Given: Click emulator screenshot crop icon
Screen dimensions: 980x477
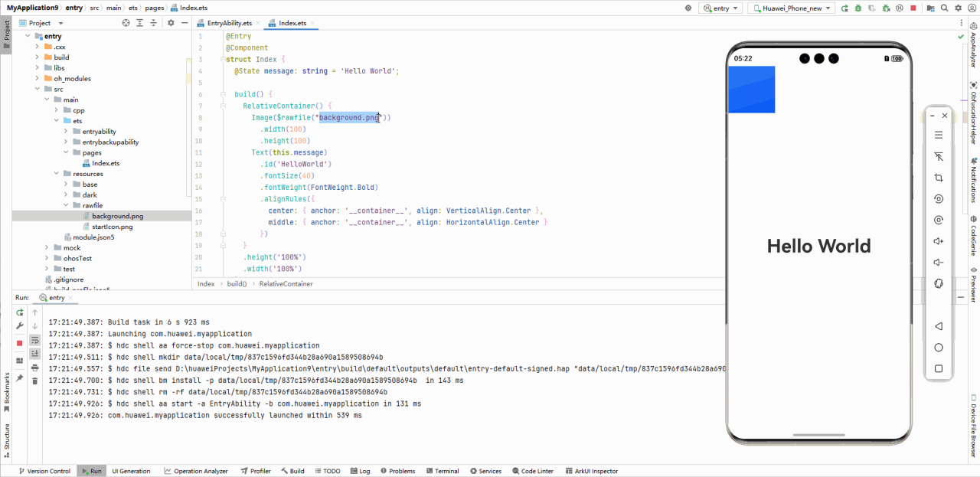Looking at the screenshot, I should (x=939, y=178).
